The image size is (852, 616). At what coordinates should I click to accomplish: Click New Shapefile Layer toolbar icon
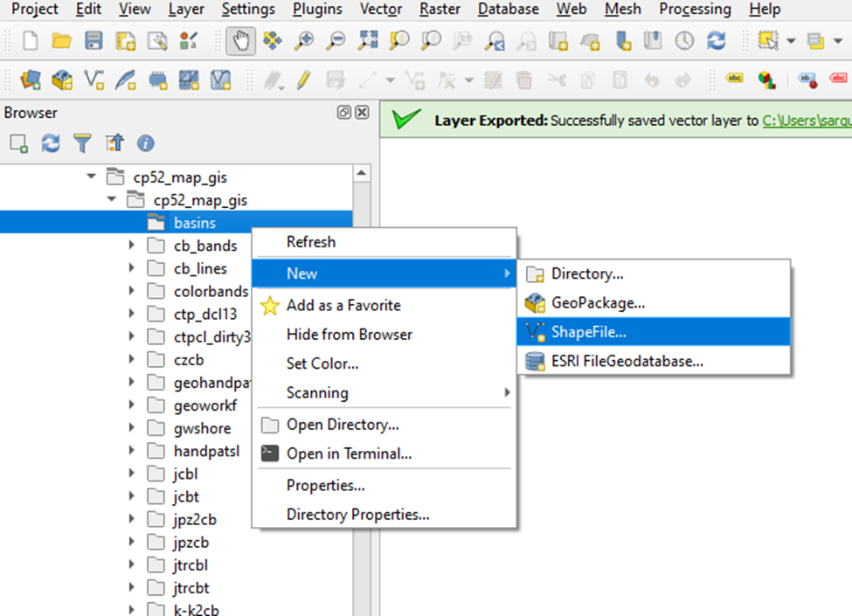[94, 80]
